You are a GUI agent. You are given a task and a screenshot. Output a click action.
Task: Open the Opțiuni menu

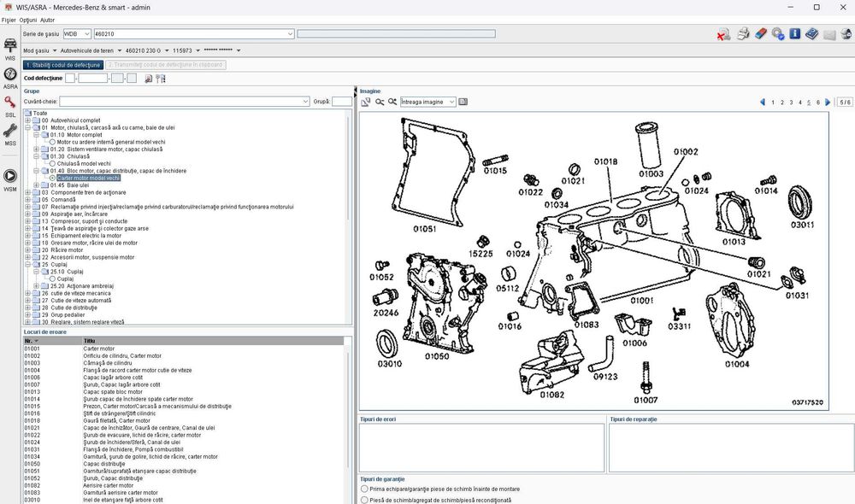pyautogui.click(x=28, y=21)
